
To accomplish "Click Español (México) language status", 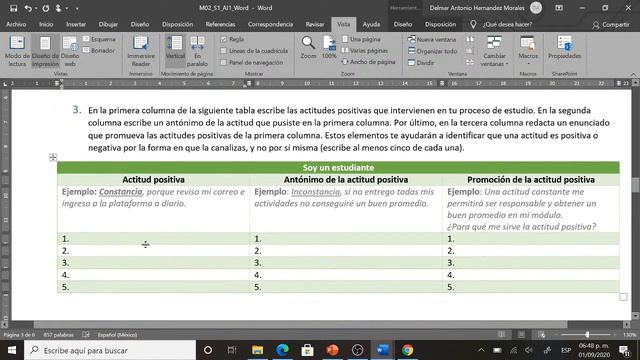I will pos(117,335).
